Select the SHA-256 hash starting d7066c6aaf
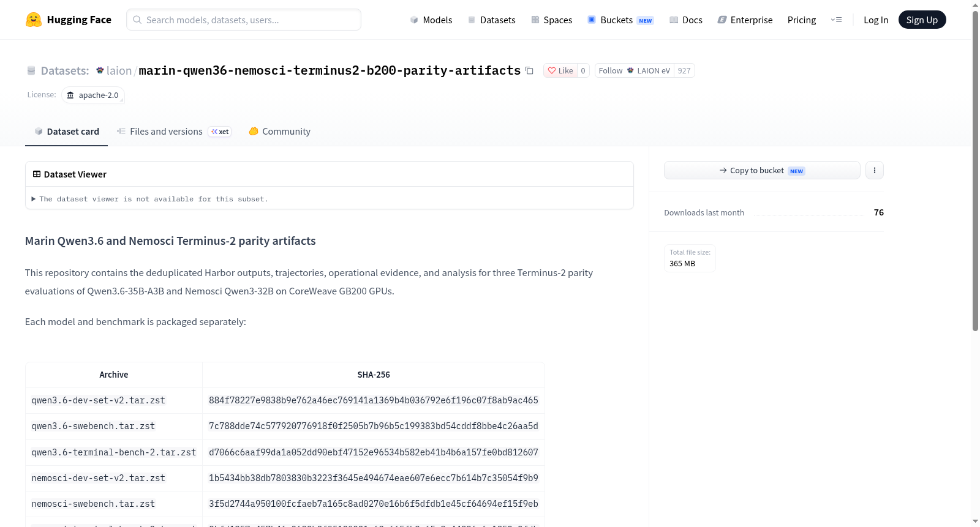The height and width of the screenshot is (527, 980). tap(374, 452)
